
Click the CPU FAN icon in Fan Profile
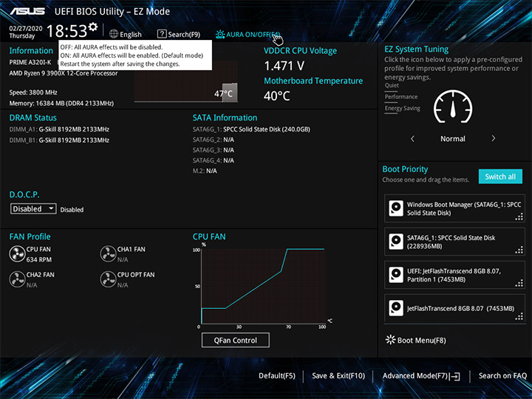[17, 254]
